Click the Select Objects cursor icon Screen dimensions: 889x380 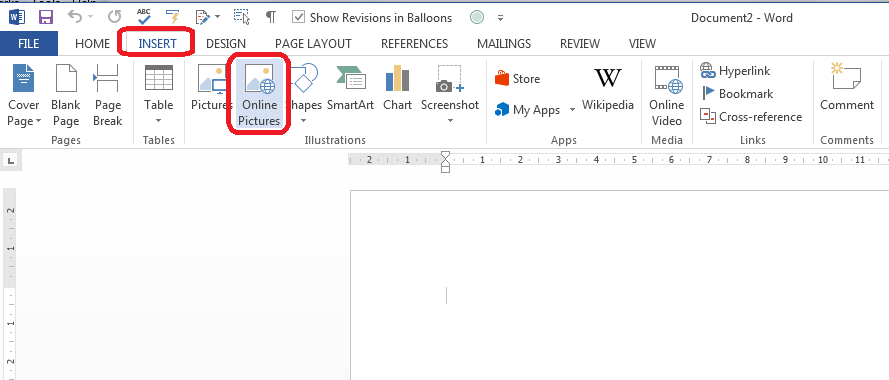tap(242, 17)
